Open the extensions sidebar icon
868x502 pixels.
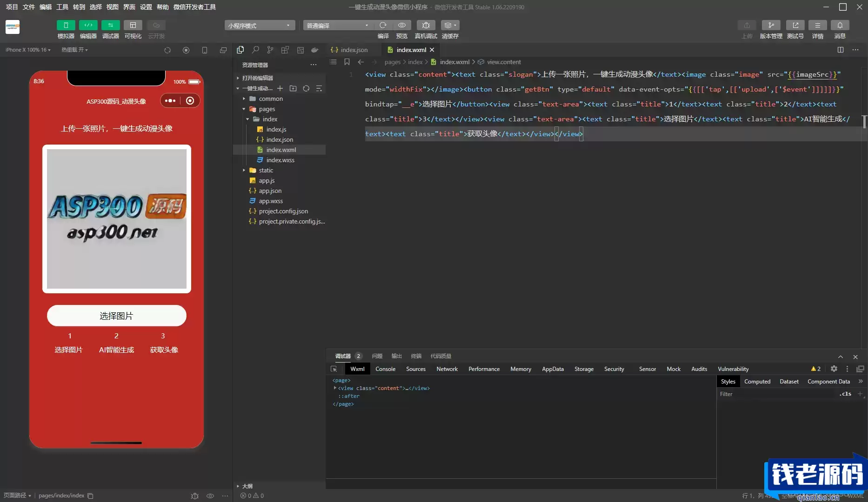coord(285,50)
